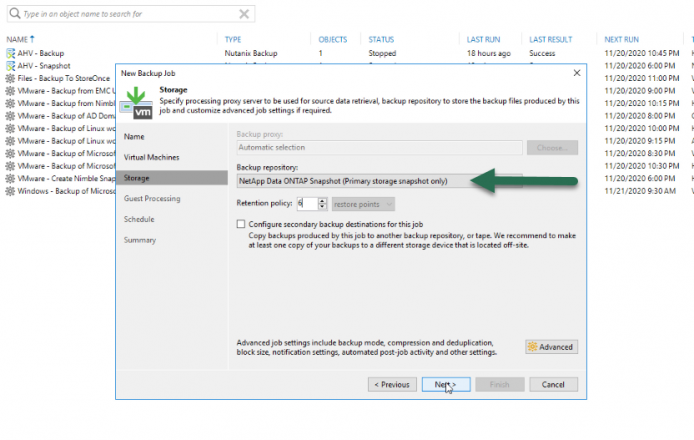Click the greyed-out Finish button
This screenshot has height=440, width=694.
point(500,384)
